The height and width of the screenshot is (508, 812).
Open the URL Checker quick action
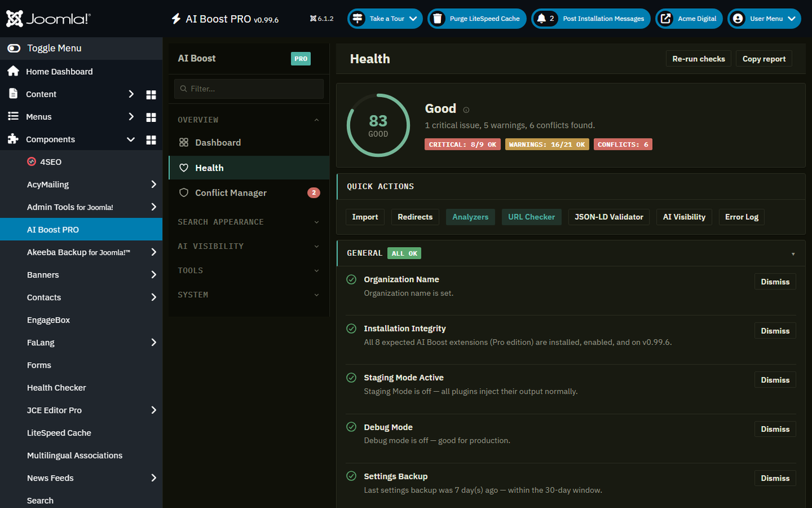tap(532, 217)
